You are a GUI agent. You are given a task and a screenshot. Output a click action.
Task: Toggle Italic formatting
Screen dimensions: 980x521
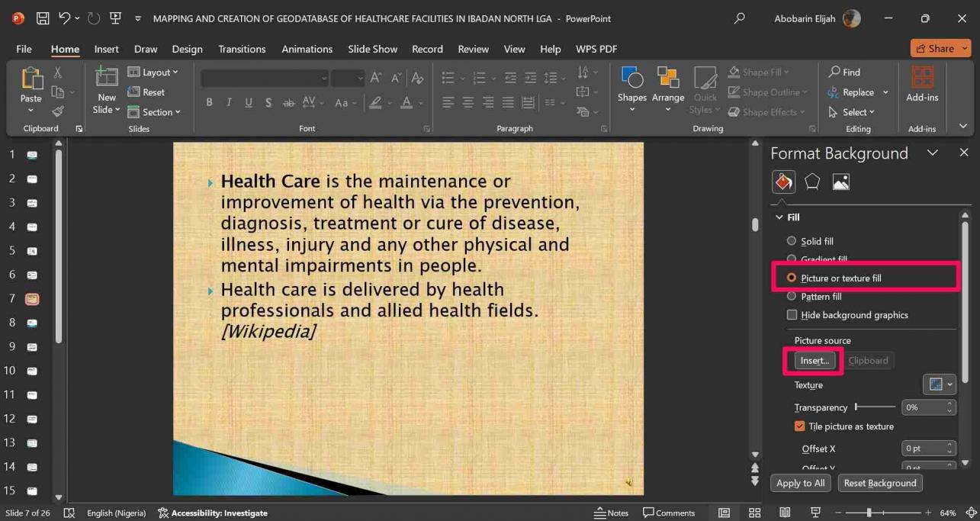click(x=229, y=102)
